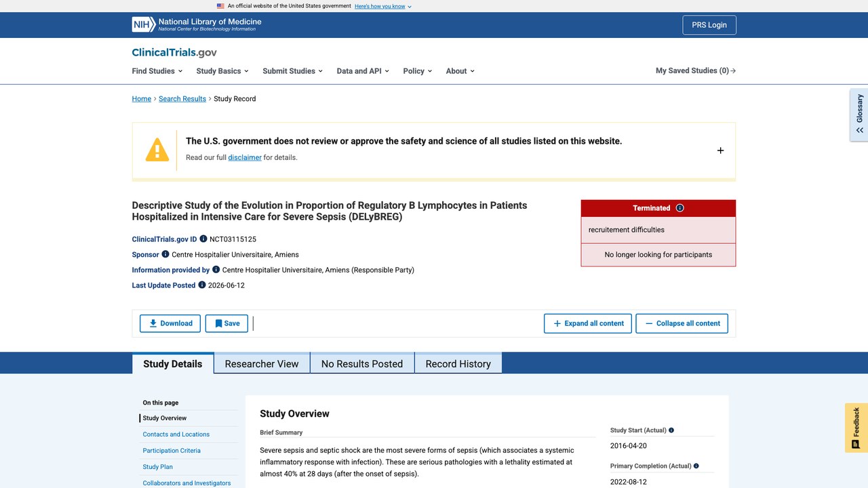The width and height of the screenshot is (868, 488).
Task: Click the Download button
Action: coord(170,323)
